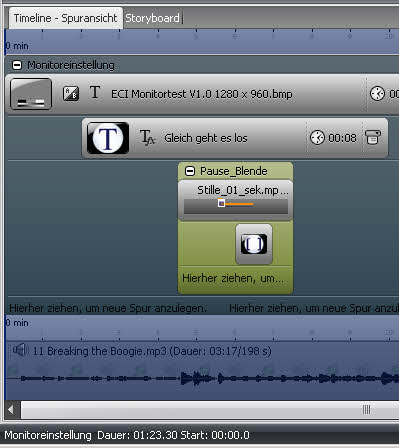
Task: Click the icon right of the 00:08 duration
Action: (373, 137)
